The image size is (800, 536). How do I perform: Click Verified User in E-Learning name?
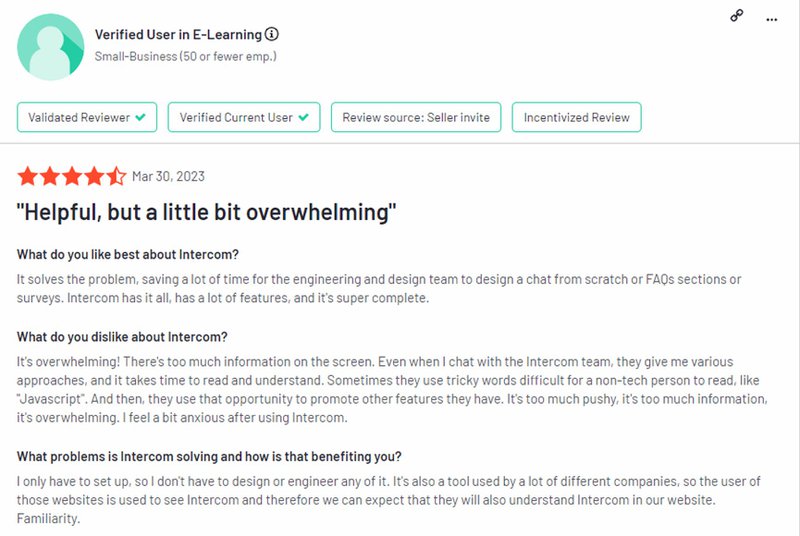pos(178,34)
